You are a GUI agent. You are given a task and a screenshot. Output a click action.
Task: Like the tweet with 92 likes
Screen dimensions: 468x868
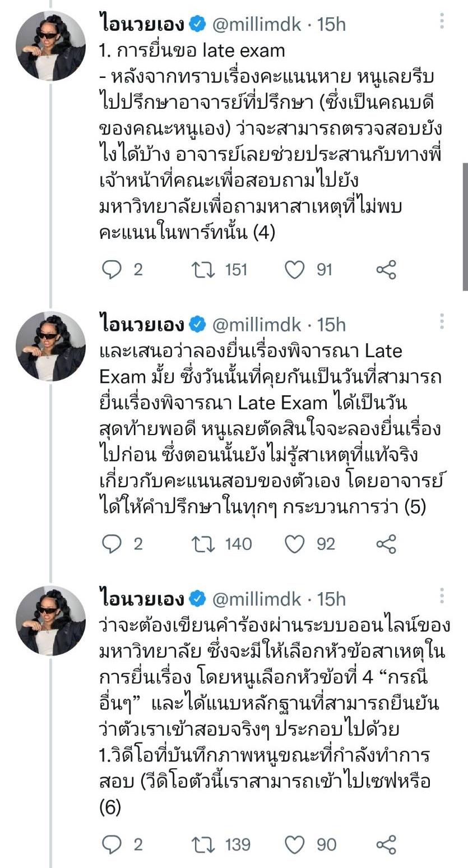click(294, 544)
